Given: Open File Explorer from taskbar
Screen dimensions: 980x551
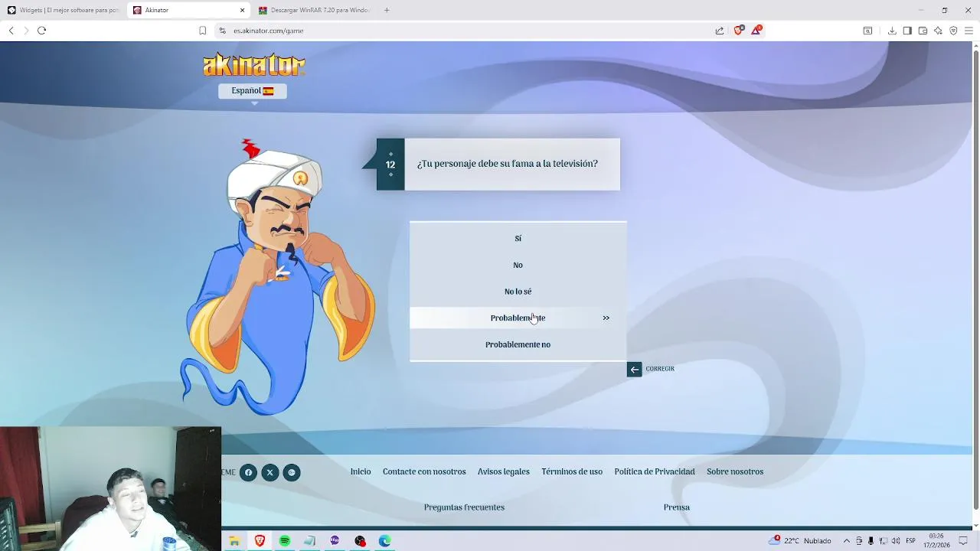Looking at the screenshot, I should click(234, 541).
